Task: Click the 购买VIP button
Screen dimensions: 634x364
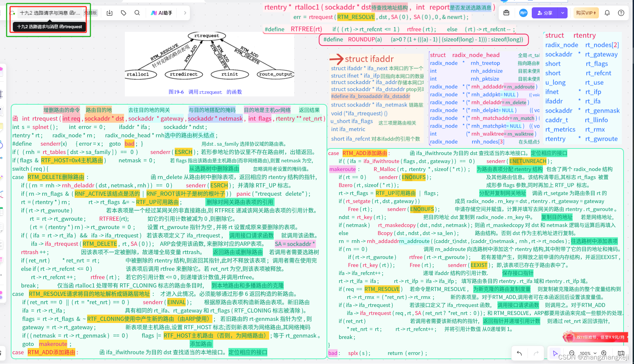Action: [x=586, y=13]
